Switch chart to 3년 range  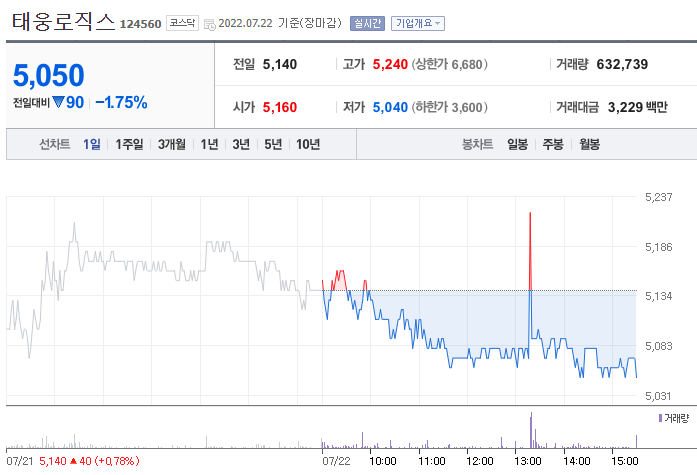[x=241, y=144]
